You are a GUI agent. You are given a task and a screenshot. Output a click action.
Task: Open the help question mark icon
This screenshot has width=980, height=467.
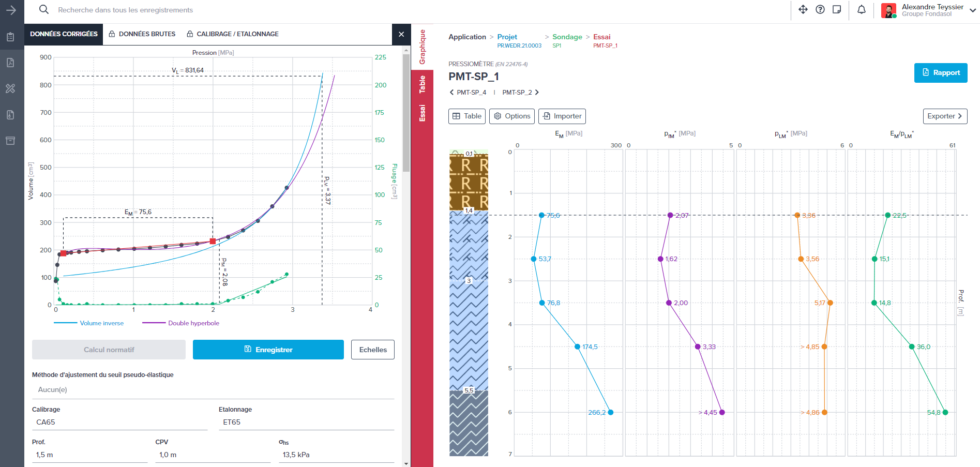click(820, 10)
